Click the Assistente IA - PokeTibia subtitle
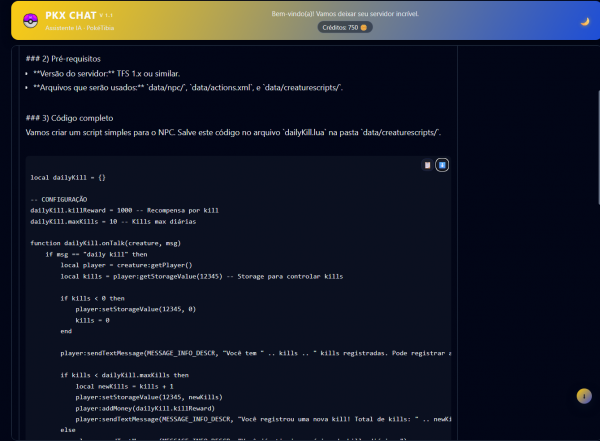The width and height of the screenshot is (600, 441). pos(79,30)
